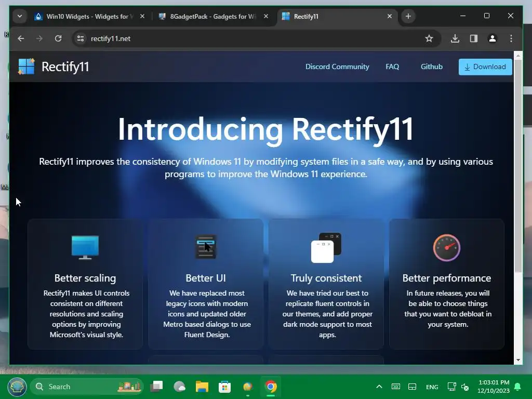
Task: Open the weather widget taskbar icon
Action: coord(179,387)
